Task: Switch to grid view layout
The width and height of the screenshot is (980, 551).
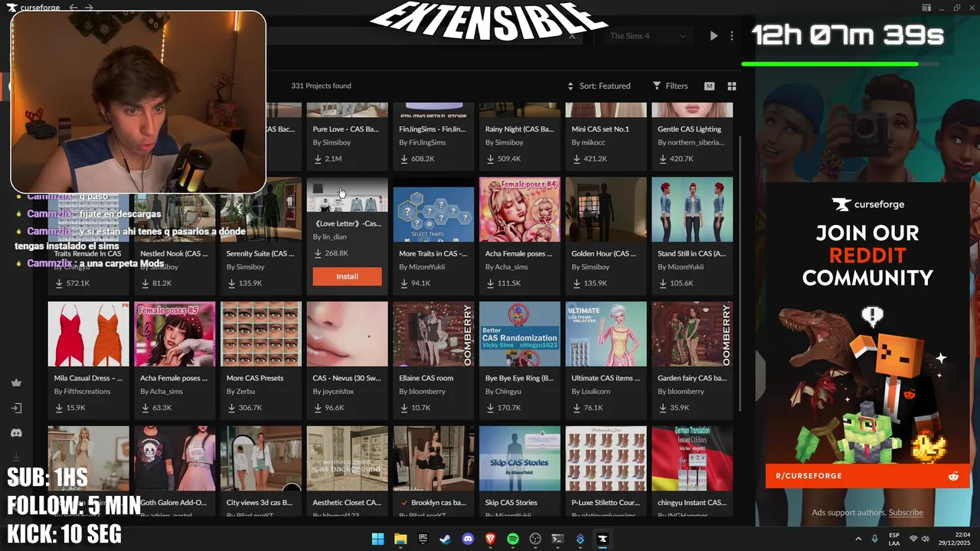Action: click(x=731, y=86)
